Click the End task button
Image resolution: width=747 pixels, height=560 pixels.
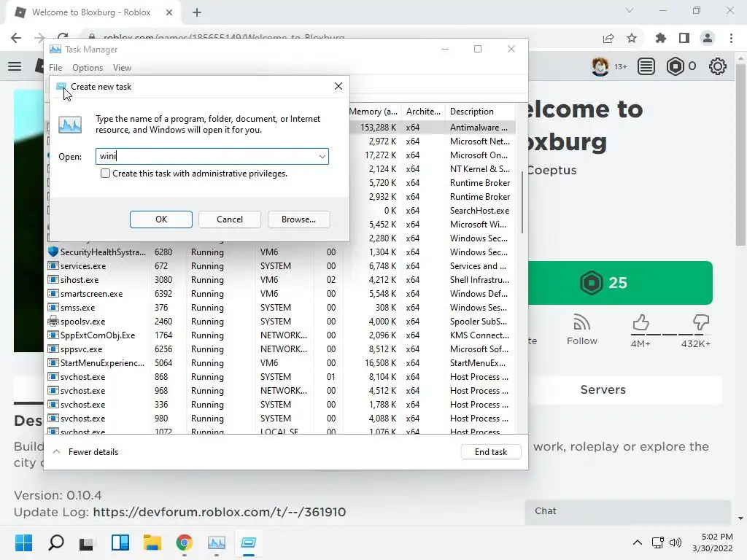tap(491, 452)
